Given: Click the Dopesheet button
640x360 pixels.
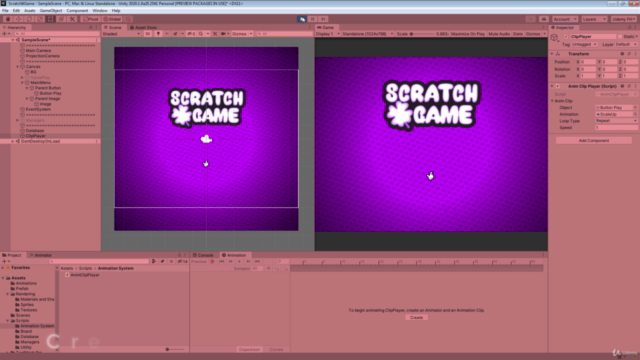Looking at the screenshot, I should point(249,350).
